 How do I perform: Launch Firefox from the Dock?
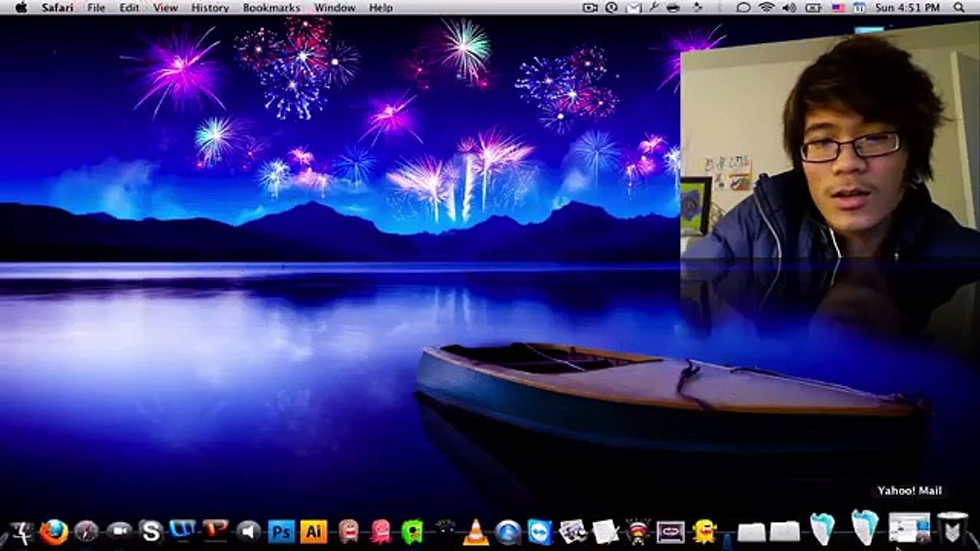click(54, 531)
